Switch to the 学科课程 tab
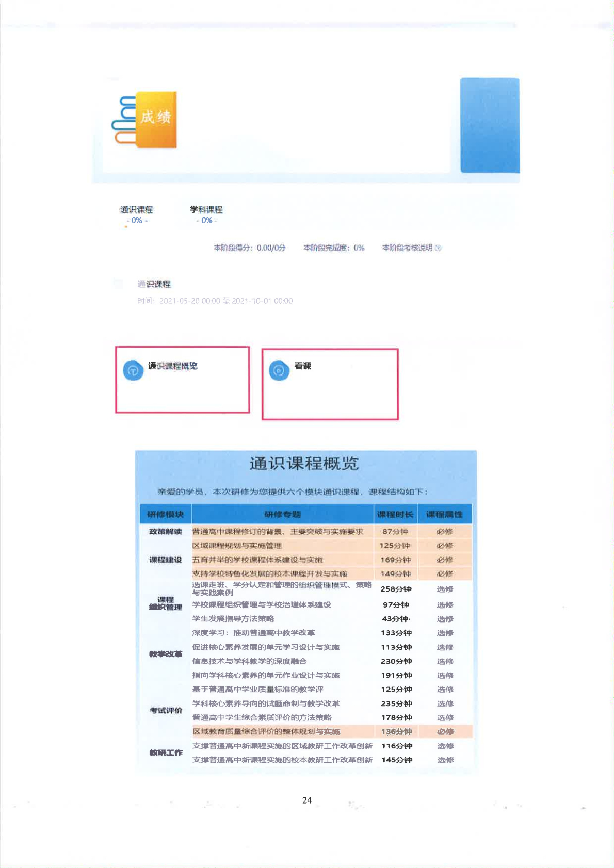The image size is (614, 868). [206, 215]
